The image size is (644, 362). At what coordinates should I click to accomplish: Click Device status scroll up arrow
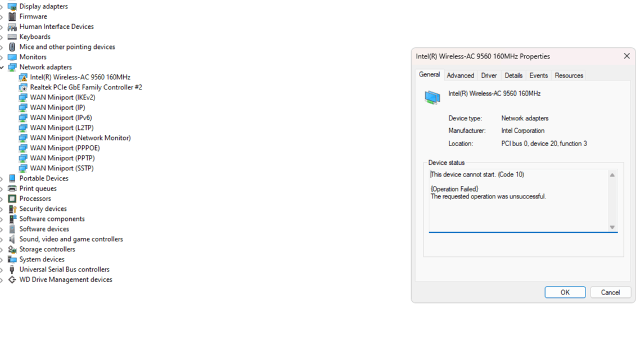coord(612,175)
